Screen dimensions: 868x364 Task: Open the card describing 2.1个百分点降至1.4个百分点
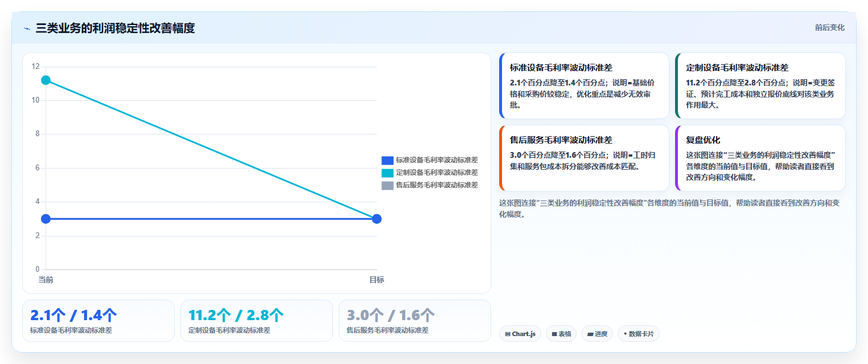584,85
